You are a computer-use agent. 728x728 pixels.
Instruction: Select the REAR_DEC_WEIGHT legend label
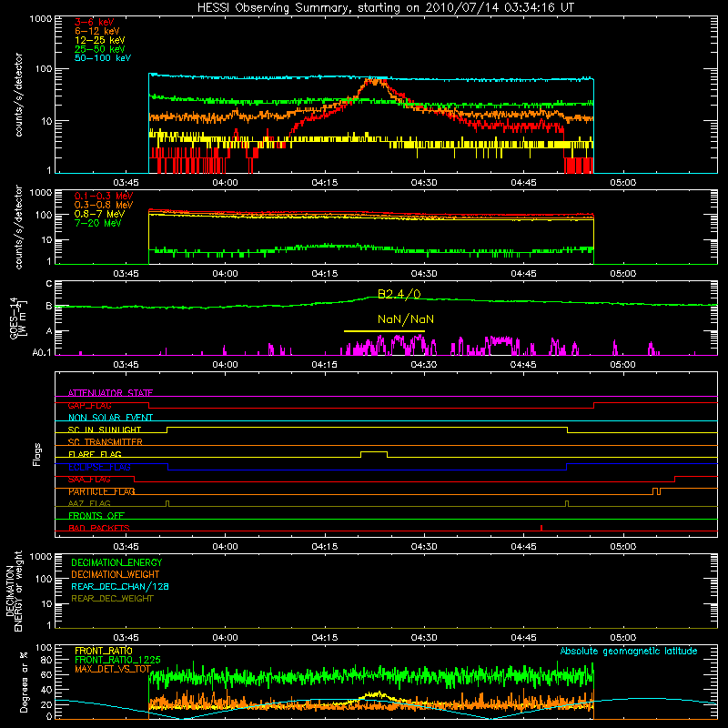(x=112, y=599)
